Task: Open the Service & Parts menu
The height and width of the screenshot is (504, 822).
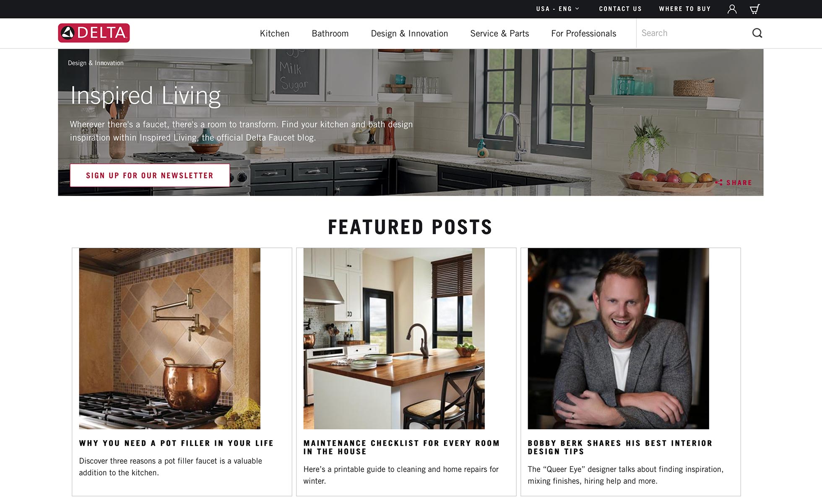Action: (499, 34)
